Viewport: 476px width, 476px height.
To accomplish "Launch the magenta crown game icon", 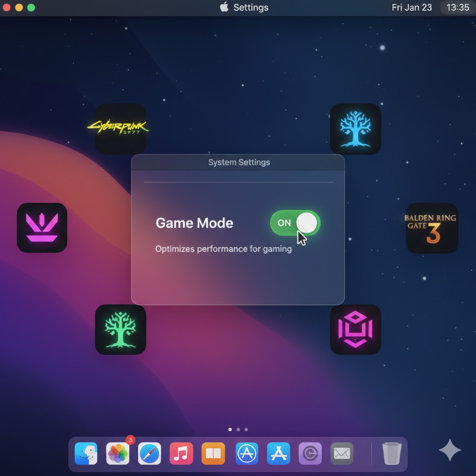I will (x=42, y=228).
